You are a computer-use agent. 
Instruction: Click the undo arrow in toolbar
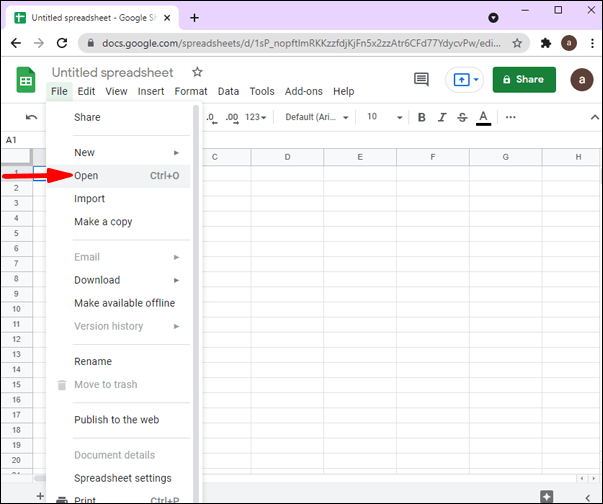[32, 117]
